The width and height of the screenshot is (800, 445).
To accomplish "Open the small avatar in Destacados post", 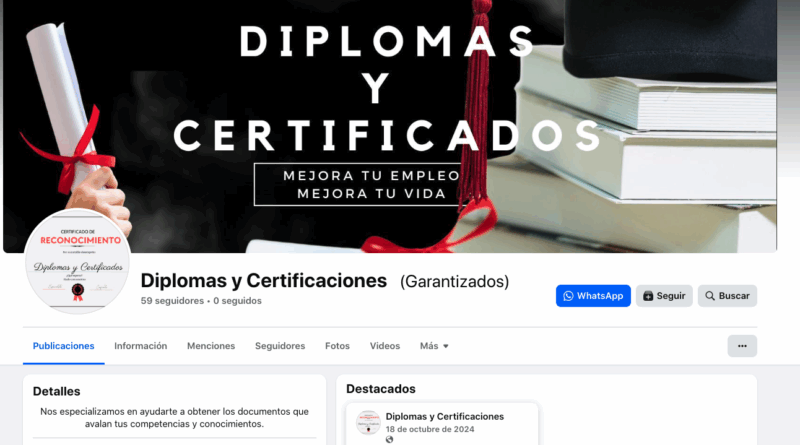I will click(368, 422).
